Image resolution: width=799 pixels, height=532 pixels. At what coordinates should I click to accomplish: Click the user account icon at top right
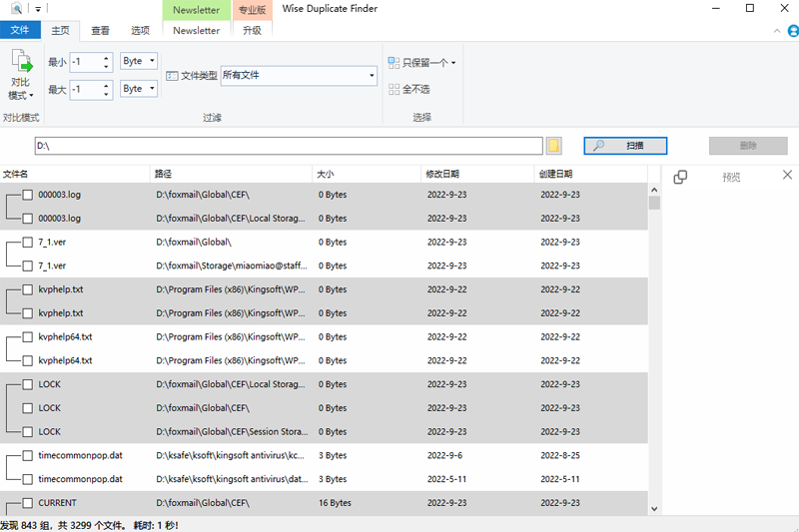[x=793, y=31]
